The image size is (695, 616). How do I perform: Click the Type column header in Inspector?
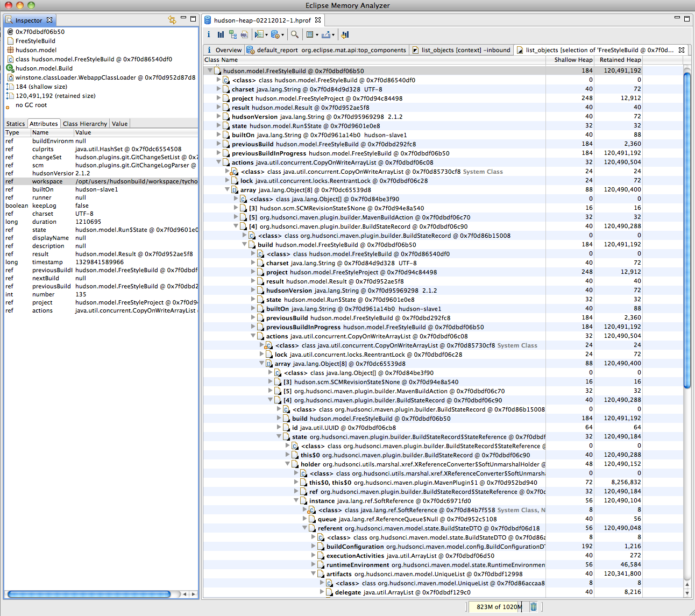click(x=17, y=132)
